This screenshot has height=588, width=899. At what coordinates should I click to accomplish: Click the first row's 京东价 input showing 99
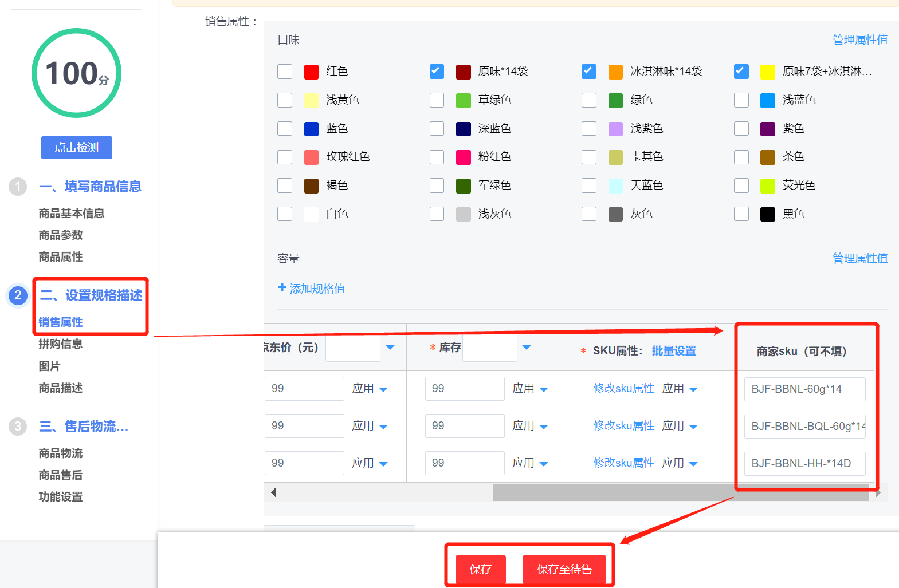click(x=304, y=389)
